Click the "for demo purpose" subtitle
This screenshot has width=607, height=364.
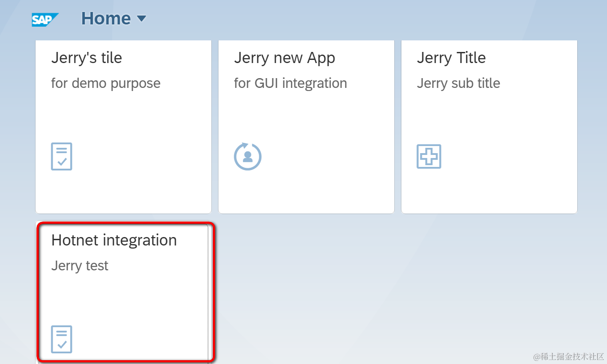tap(106, 83)
